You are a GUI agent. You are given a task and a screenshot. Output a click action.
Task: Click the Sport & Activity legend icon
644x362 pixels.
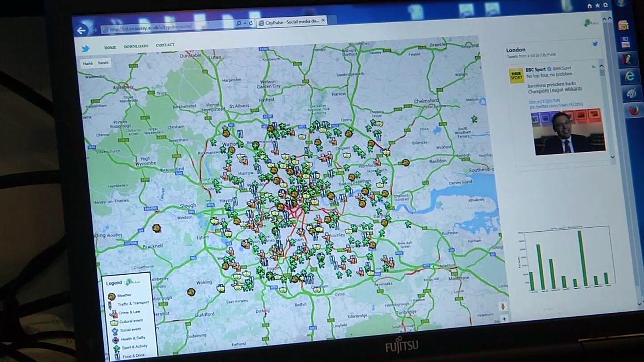pos(117,349)
